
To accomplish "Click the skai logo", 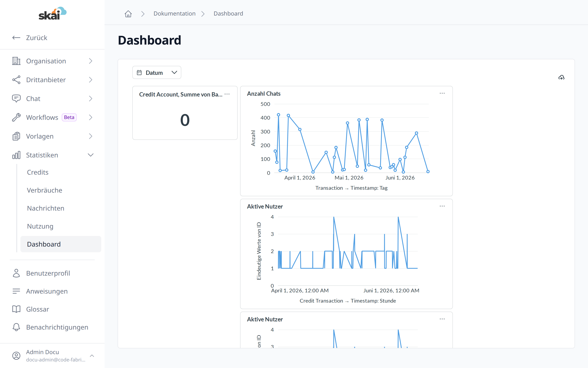I will [x=52, y=13].
